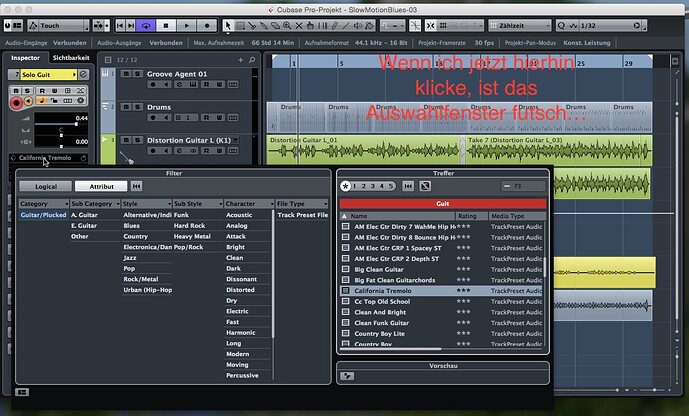Viewport: 689px width, 416px height.
Task: Select the Zoom magnifier tool
Action: tap(287, 25)
